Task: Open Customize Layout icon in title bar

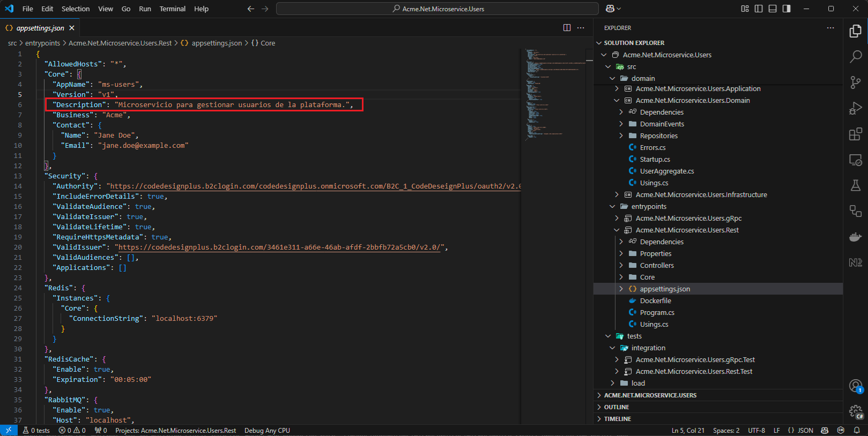Action: [x=745, y=9]
